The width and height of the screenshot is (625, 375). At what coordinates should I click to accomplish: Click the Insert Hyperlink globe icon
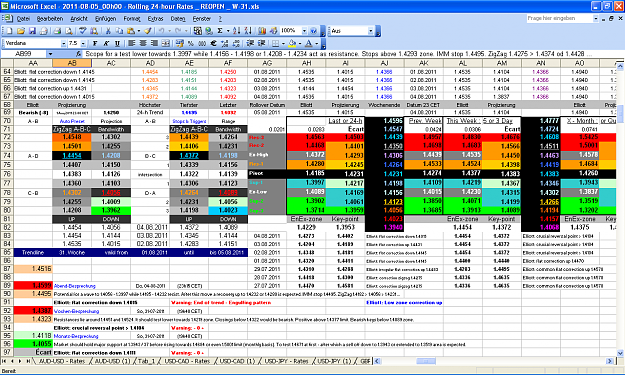tap(208, 31)
